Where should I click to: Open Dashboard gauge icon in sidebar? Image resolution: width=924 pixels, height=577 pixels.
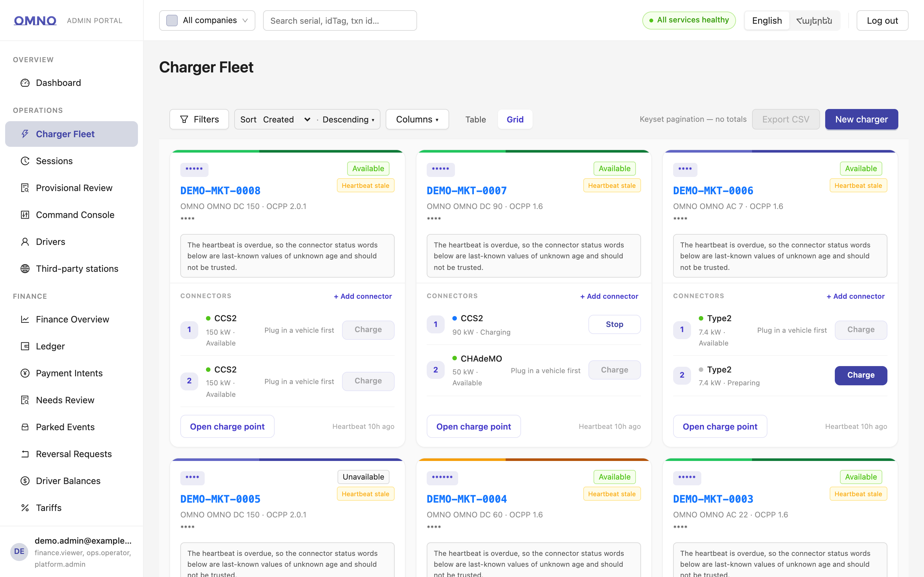(25, 83)
